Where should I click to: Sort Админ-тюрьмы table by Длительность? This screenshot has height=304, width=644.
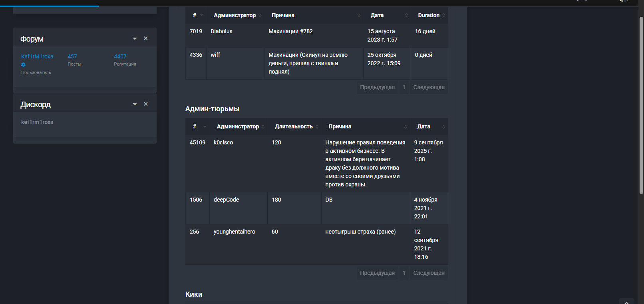pyautogui.click(x=317, y=127)
